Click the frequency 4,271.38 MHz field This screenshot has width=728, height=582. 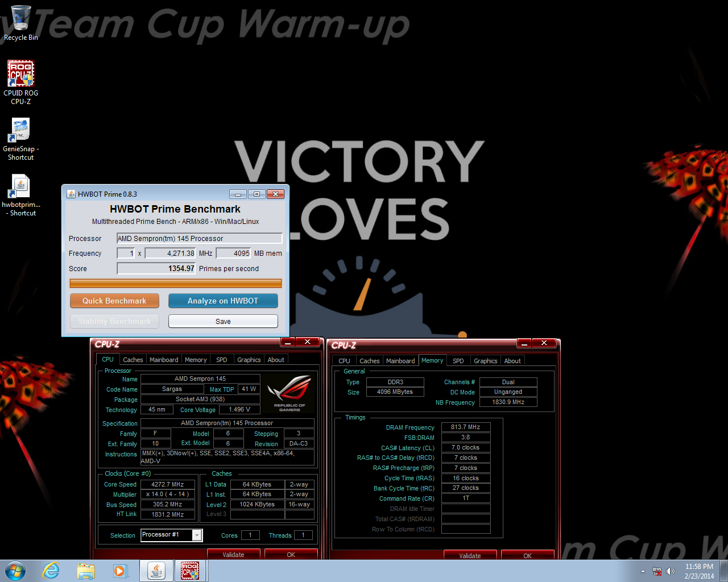pyautogui.click(x=170, y=253)
